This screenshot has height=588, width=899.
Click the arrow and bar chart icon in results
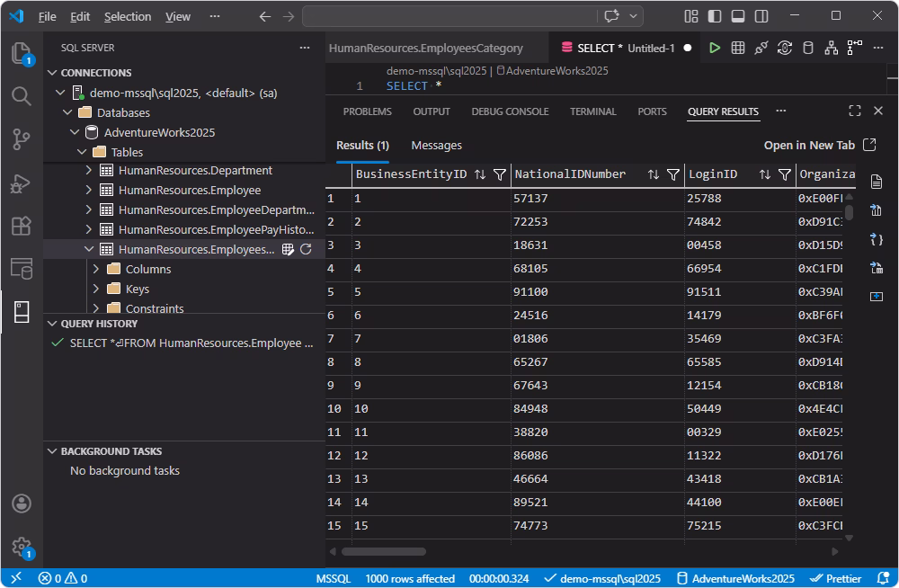pos(876,210)
